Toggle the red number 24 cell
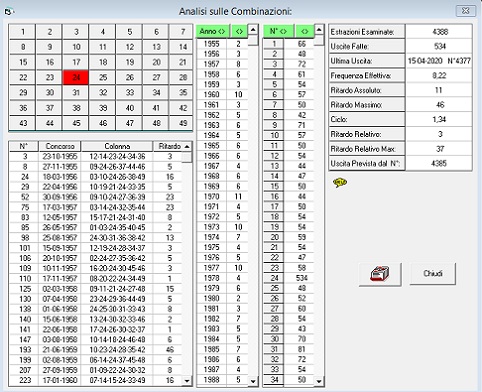Image resolution: width=482 pixels, height=392 pixels. point(76,78)
